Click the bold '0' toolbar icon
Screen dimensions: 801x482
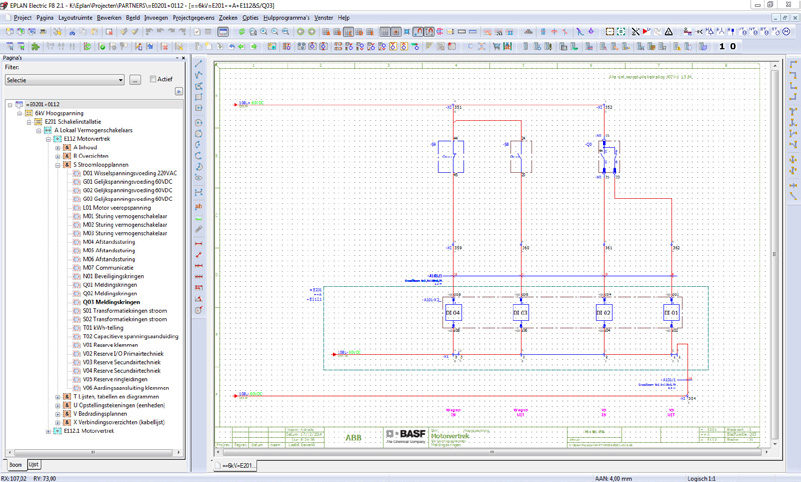pos(733,46)
